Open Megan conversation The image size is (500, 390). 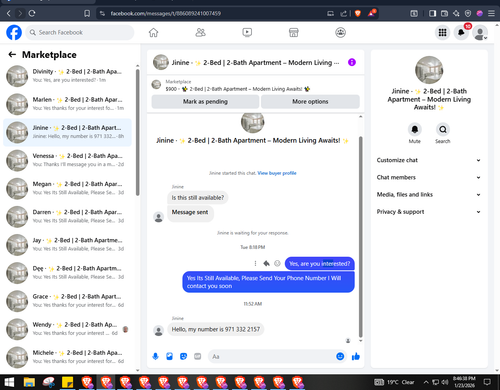[x=68, y=188]
